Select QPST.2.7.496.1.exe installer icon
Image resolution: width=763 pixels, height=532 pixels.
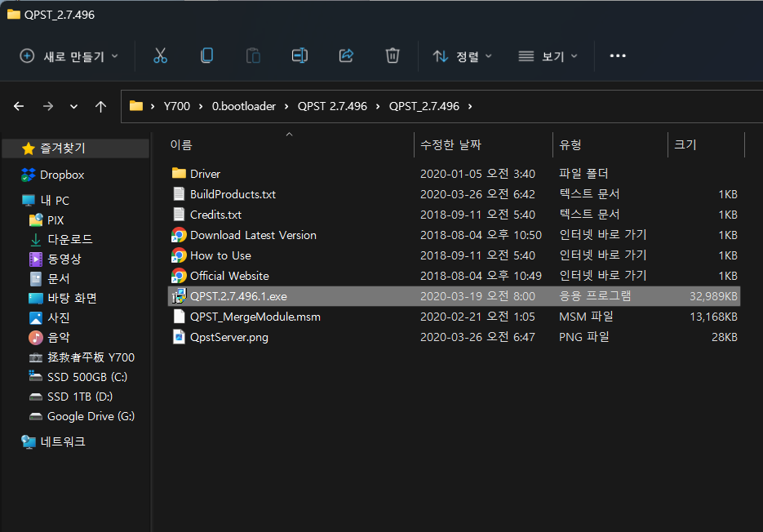tap(179, 296)
